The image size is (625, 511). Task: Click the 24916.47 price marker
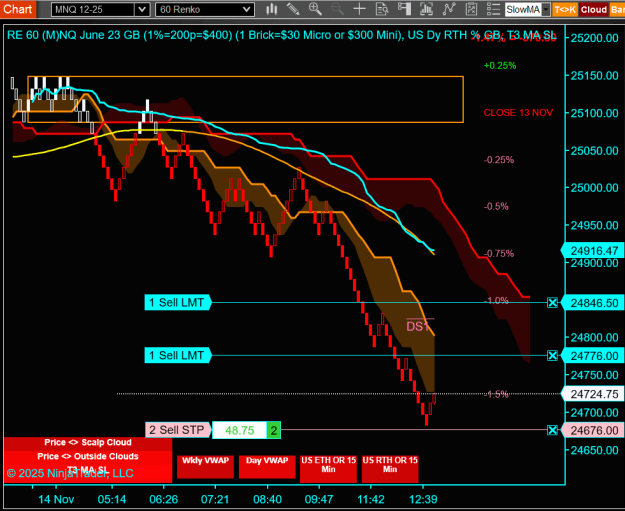592,251
